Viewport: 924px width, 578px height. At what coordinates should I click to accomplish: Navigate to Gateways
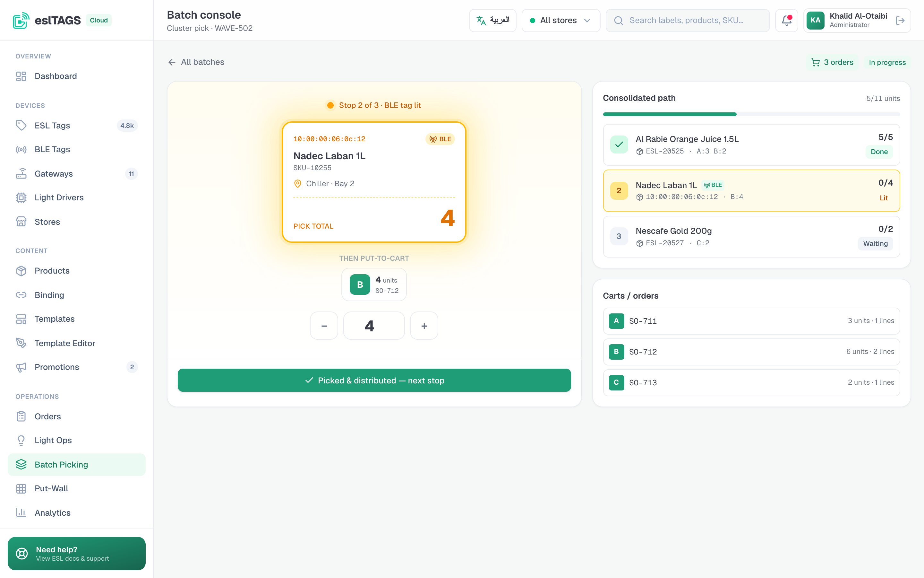coord(76,173)
